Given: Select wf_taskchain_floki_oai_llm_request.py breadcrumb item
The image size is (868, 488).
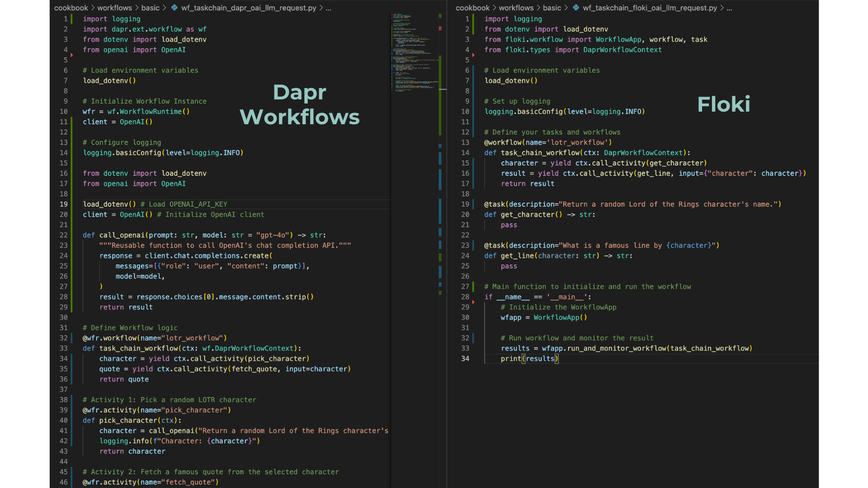Looking at the screenshot, I should click(x=650, y=8).
